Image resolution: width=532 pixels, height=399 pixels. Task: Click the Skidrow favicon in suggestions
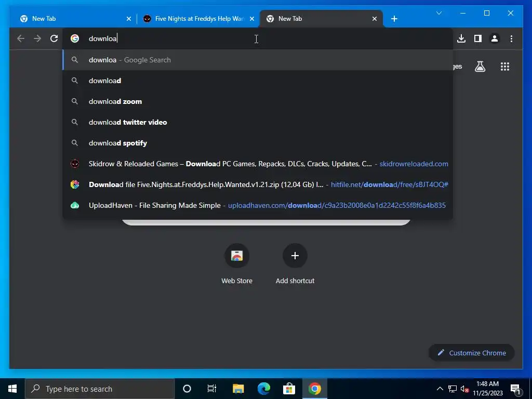coord(75,164)
